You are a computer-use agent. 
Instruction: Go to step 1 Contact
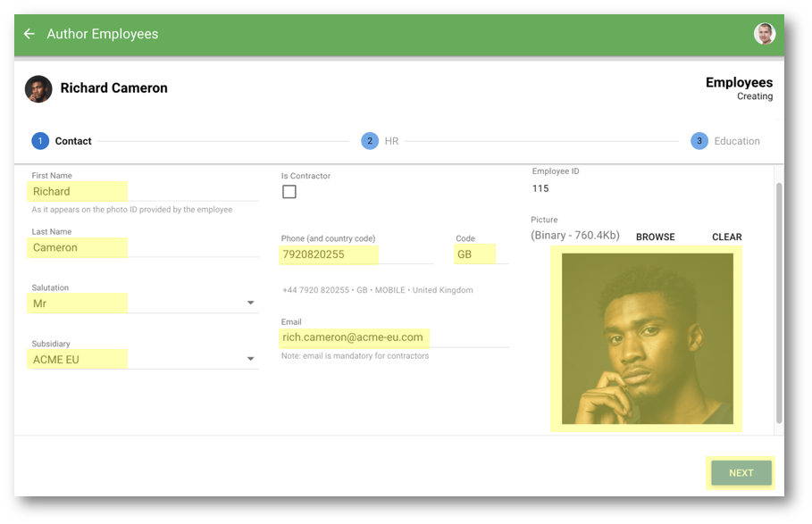coord(62,141)
